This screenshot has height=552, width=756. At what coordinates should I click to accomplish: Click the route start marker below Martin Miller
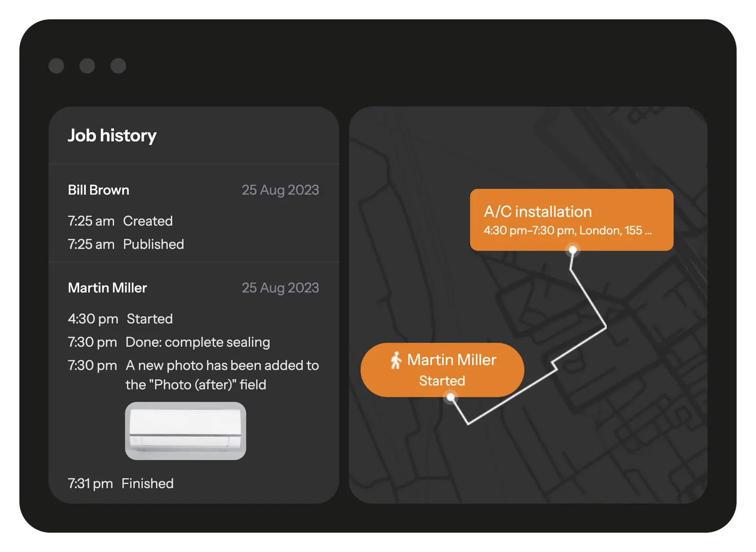pyautogui.click(x=451, y=398)
